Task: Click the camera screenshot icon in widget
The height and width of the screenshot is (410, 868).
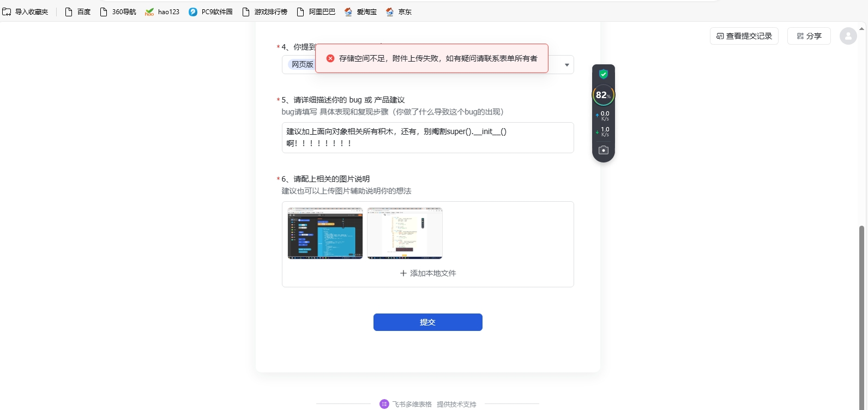Action: pyautogui.click(x=604, y=150)
